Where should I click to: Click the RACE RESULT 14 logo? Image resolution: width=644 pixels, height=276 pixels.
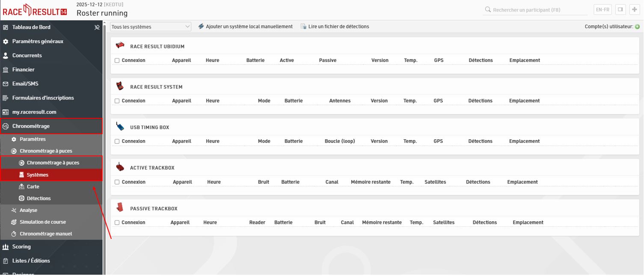pyautogui.click(x=35, y=10)
